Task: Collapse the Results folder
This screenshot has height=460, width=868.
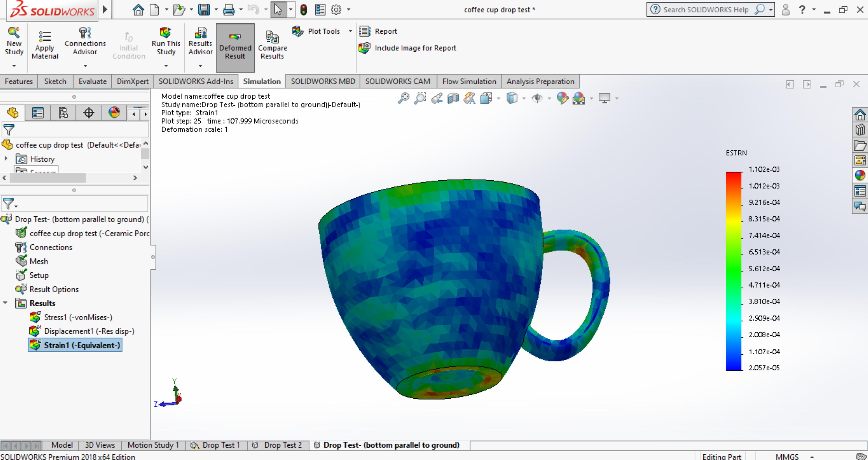Action: coord(5,303)
